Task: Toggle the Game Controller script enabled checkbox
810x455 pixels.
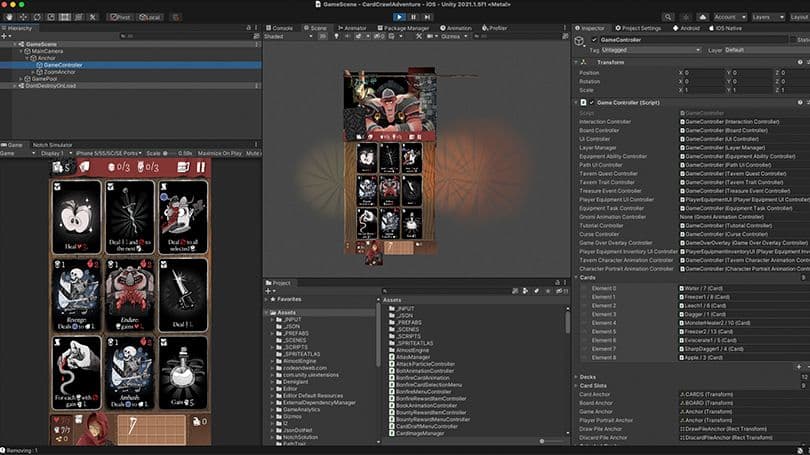Action: point(592,103)
